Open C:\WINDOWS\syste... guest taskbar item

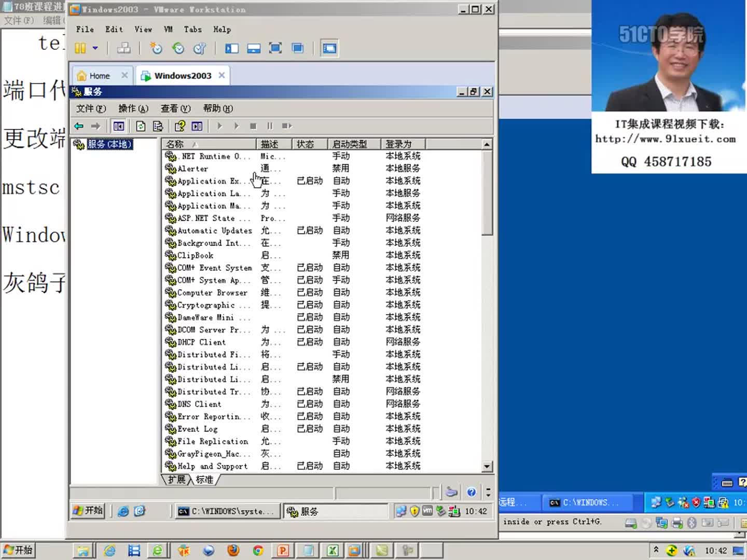pyautogui.click(x=228, y=511)
